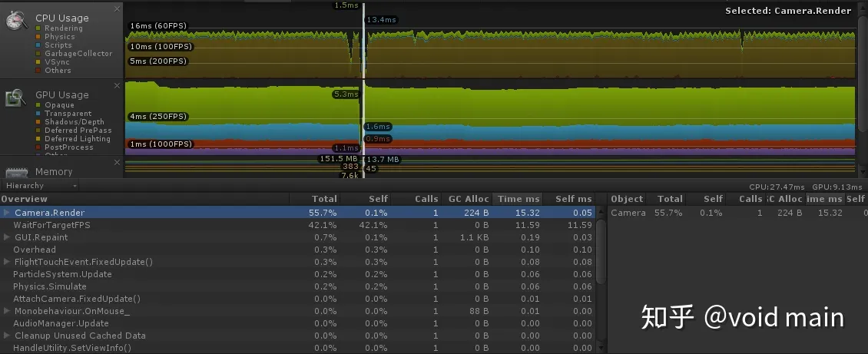Select the Camera.Render row label
This screenshot has height=354, width=868.
pos(49,213)
